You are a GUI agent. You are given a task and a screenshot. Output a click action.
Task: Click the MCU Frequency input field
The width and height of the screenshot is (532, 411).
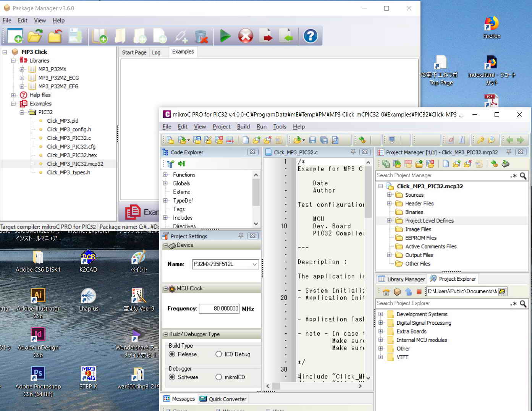[219, 308]
